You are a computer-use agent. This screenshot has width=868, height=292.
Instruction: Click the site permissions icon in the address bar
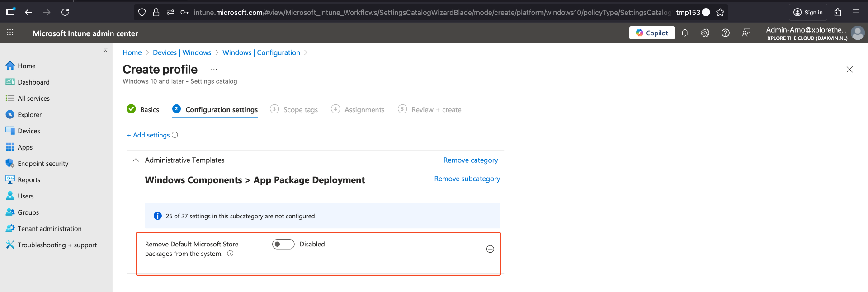[170, 12]
